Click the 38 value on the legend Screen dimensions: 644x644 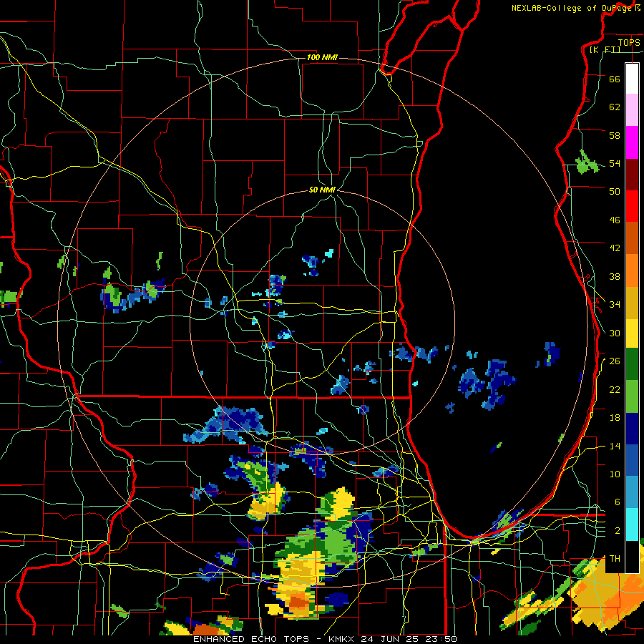tap(615, 276)
